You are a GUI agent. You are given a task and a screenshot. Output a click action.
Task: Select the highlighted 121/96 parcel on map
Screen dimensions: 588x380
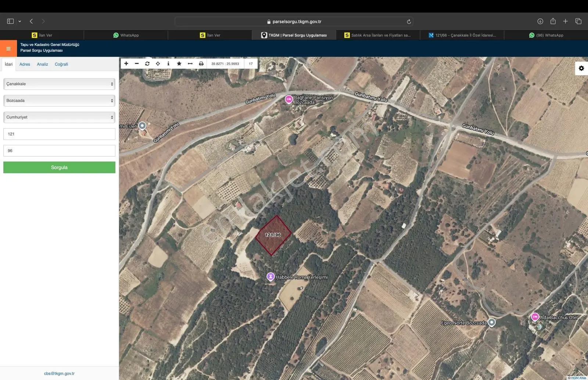[x=273, y=235]
